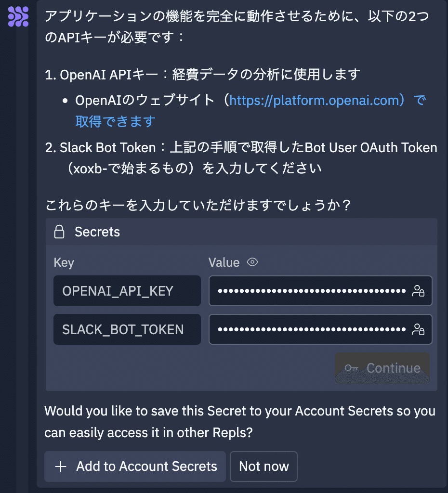The image size is (448, 493).
Task: Click account-secret icon in SLACK_BOT_TOKEN value field
Action: pos(418,329)
